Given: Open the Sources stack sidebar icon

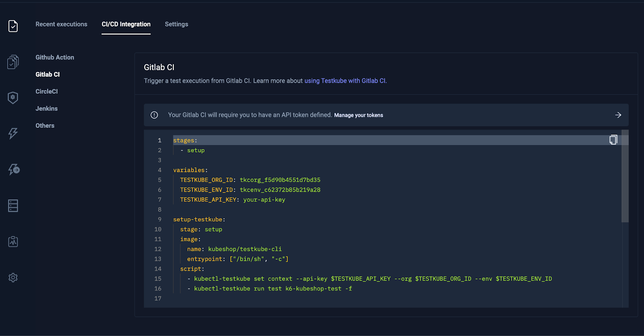Looking at the screenshot, I should (x=13, y=205).
